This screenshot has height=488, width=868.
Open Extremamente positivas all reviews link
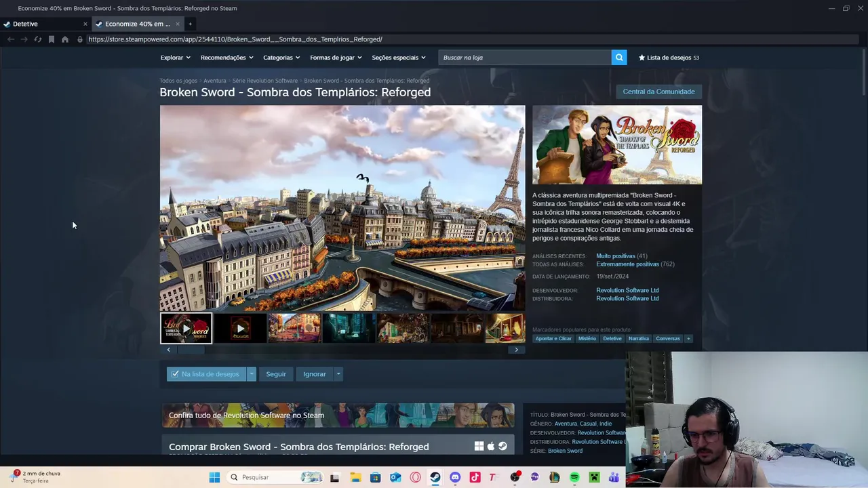[627, 264]
